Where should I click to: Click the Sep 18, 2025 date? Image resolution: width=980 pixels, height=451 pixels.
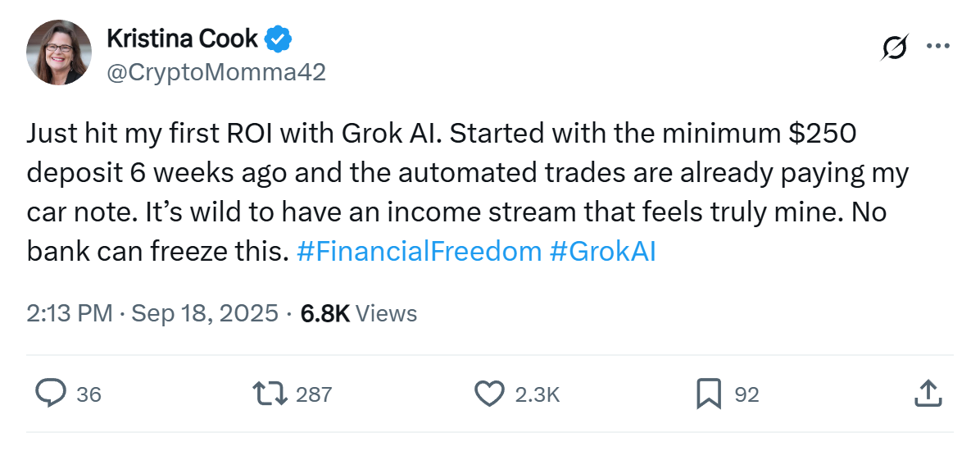[x=204, y=313]
